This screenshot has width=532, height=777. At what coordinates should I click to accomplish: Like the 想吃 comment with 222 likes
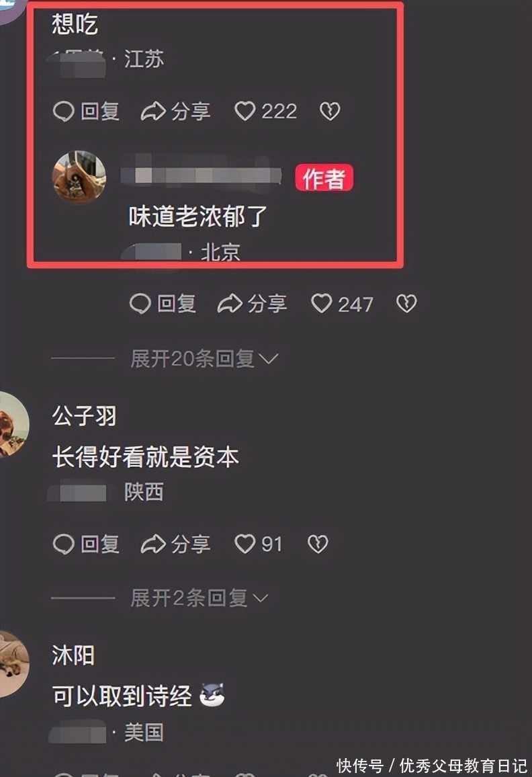point(265,111)
